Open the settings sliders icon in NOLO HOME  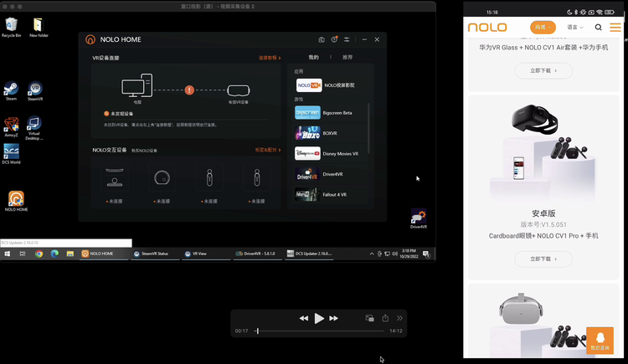coord(347,39)
